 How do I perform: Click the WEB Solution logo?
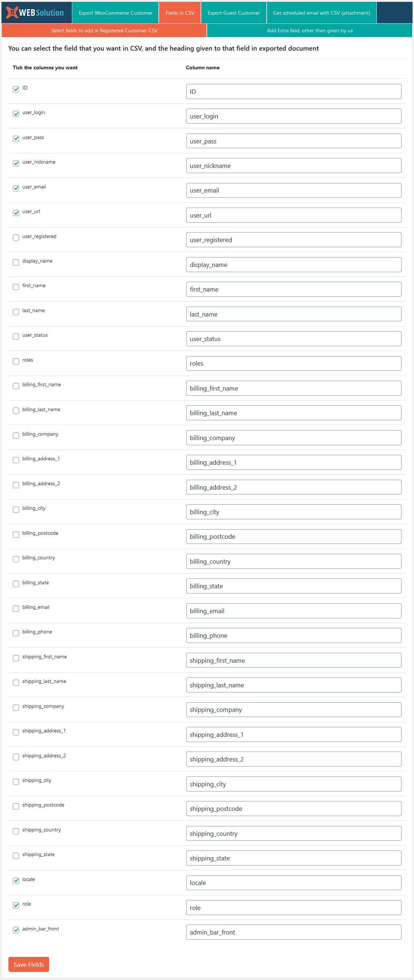point(36,12)
